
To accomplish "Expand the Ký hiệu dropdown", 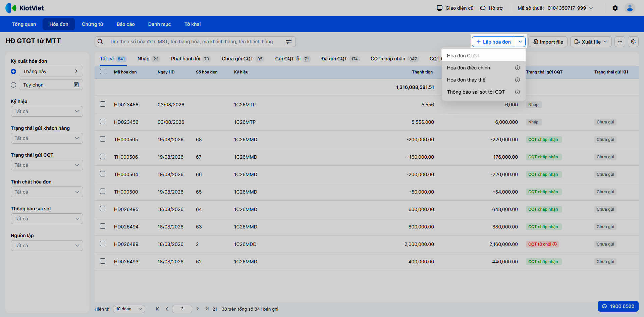I will [47, 111].
